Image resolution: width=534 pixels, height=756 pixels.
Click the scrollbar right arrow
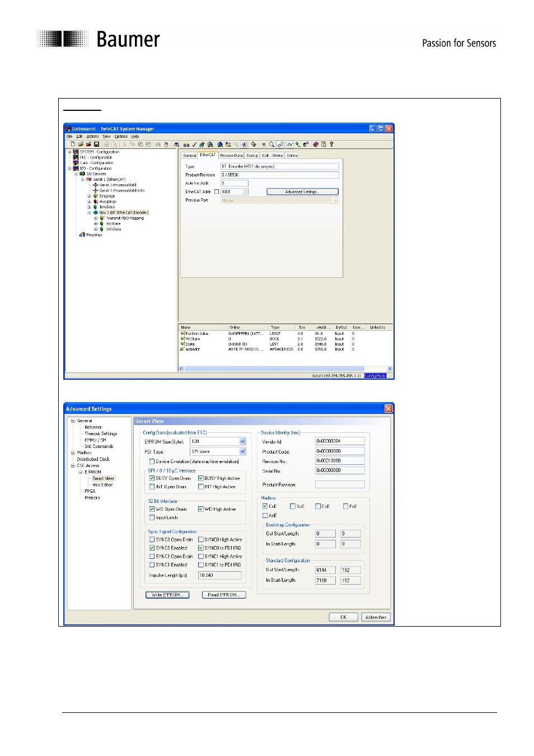coord(390,368)
